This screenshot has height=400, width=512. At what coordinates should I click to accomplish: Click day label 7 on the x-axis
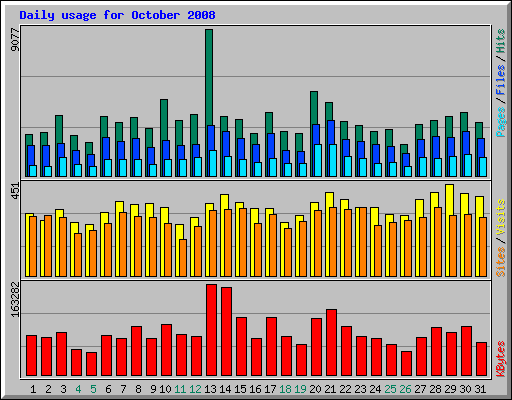pos(123,389)
